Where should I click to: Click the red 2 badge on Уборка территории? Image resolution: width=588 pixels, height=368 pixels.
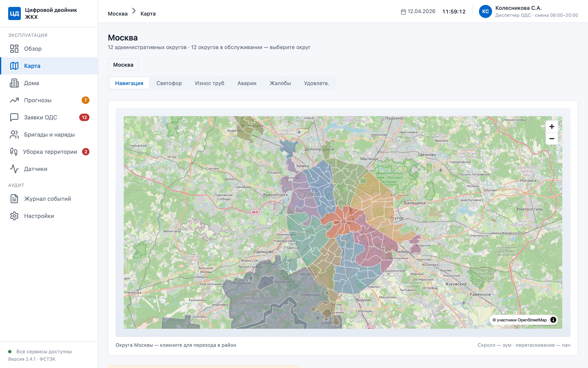(86, 152)
